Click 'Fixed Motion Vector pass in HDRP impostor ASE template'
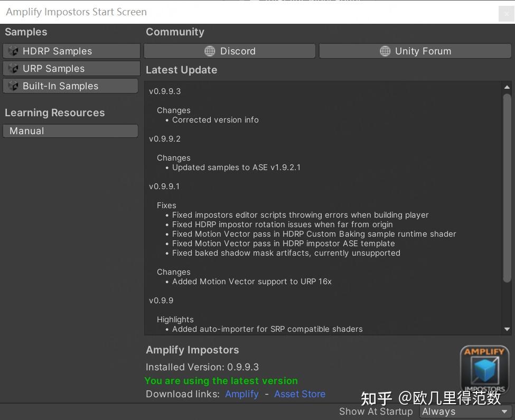Viewport: 515px width, 420px height. coord(284,244)
